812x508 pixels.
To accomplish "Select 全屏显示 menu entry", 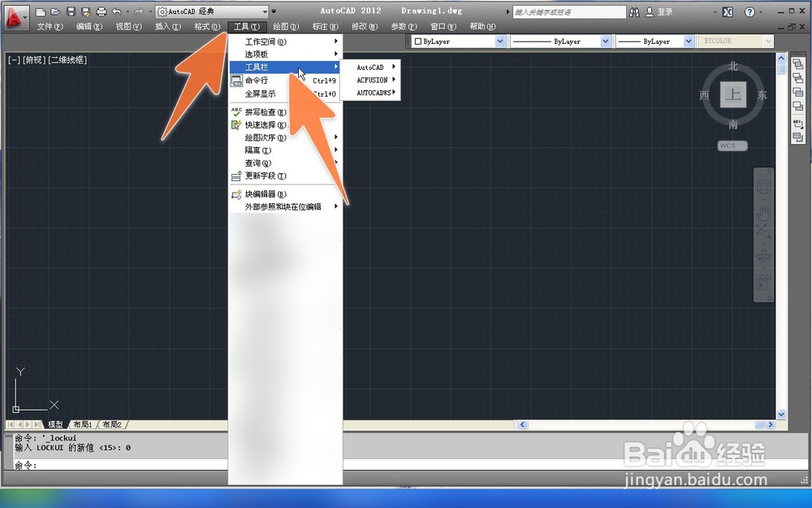I will pyautogui.click(x=285, y=93).
